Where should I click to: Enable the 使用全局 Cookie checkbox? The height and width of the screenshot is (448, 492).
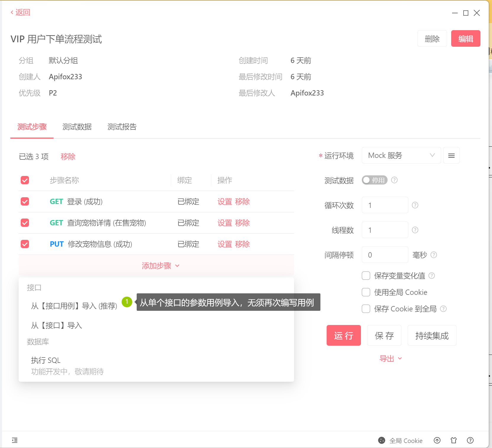pyautogui.click(x=366, y=292)
